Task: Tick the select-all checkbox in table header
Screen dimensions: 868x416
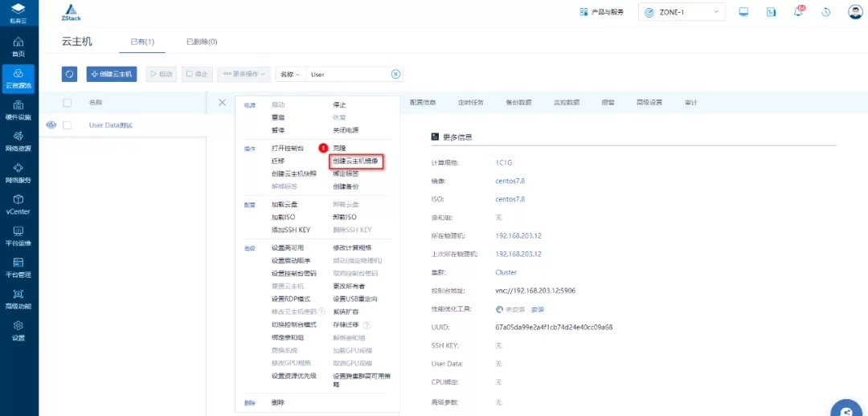Action: point(68,103)
